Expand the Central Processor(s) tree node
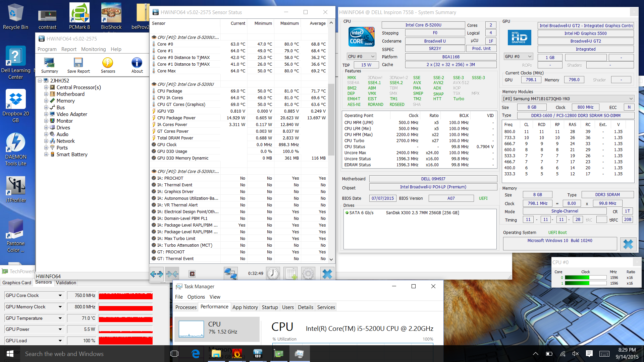 (x=46, y=87)
